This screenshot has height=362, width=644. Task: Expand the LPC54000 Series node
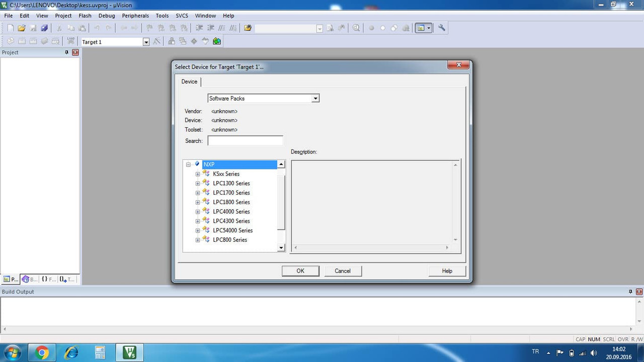tap(198, 231)
